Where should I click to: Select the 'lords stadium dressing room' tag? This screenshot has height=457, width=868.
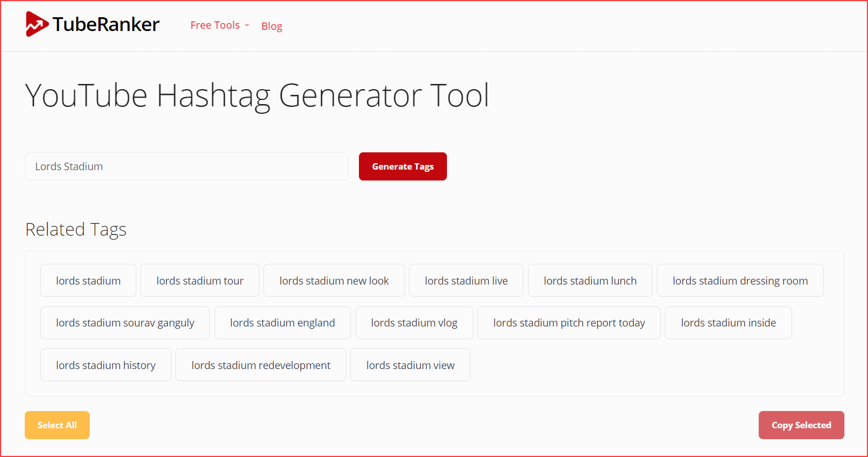[x=740, y=281]
